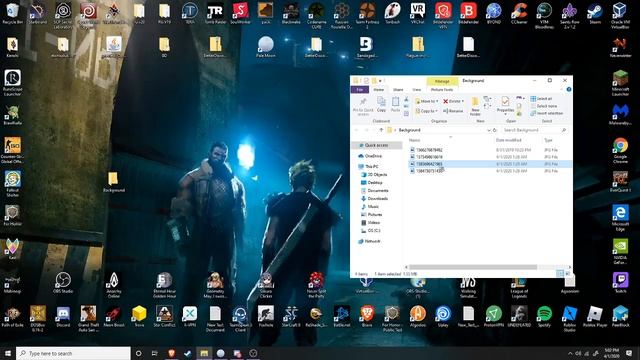Select the StarCraft II desktop icon
This screenshot has height=360, width=640.
click(x=291, y=316)
